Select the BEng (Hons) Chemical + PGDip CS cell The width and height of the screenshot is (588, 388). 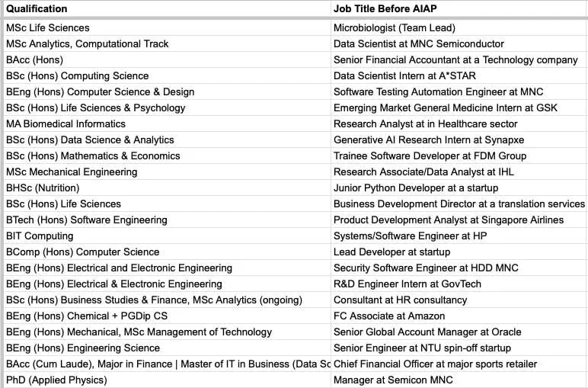[x=167, y=316]
